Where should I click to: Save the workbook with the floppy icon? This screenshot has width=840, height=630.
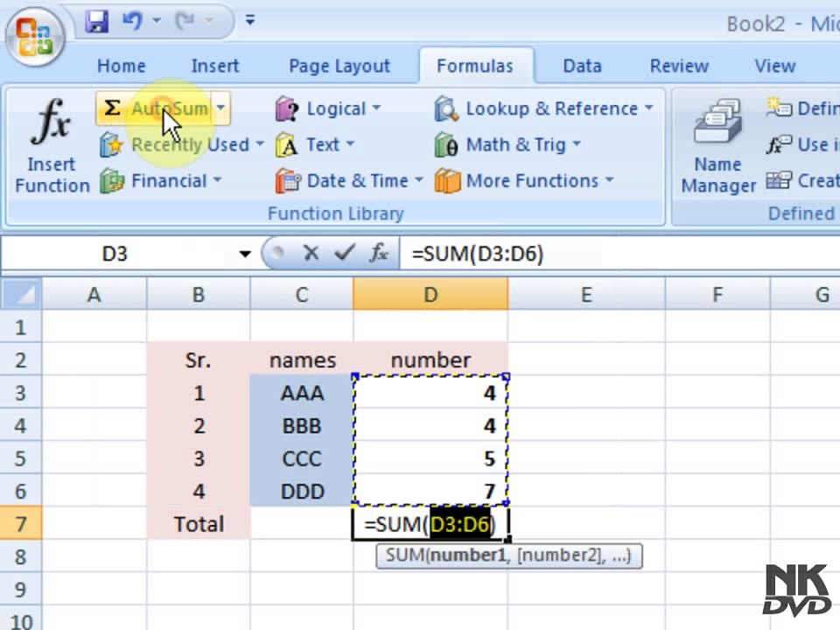97,21
